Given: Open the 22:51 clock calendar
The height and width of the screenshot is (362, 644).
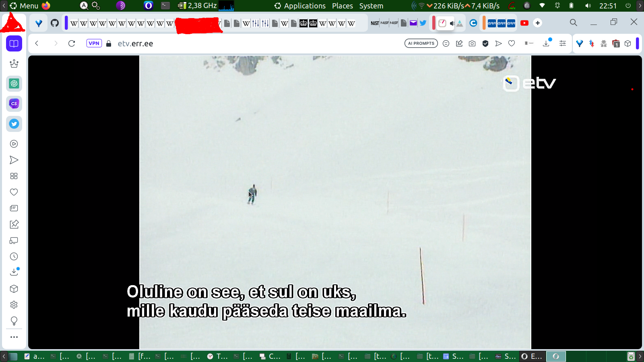Looking at the screenshot, I should [608, 6].
